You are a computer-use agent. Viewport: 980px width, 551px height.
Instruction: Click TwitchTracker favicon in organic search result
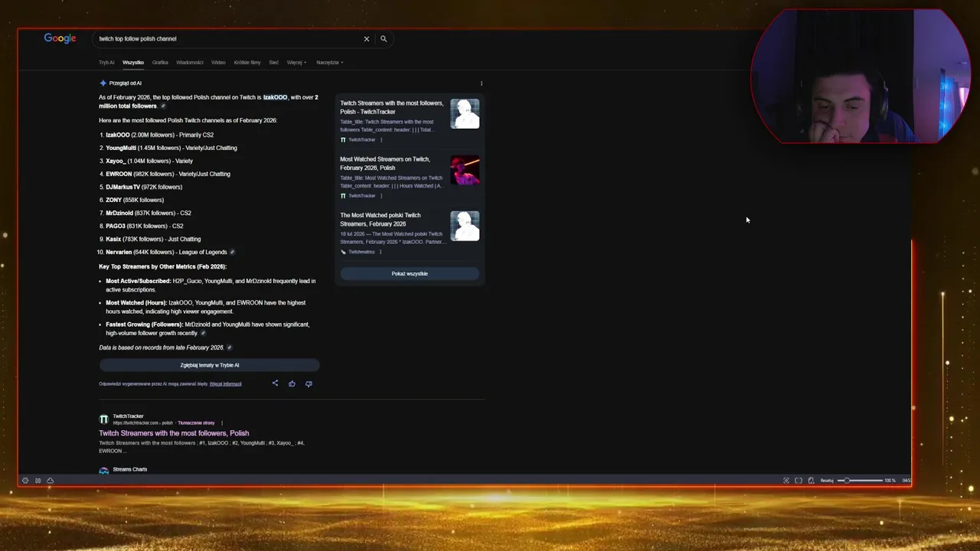(x=103, y=419)
